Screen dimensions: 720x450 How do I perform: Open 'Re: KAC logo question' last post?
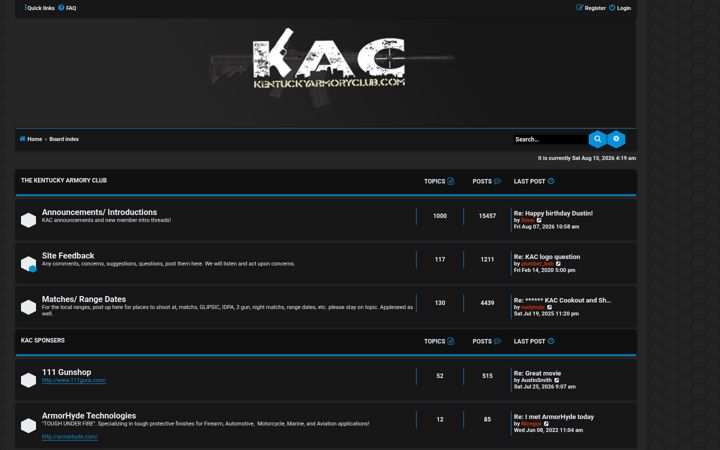(546, 257)
